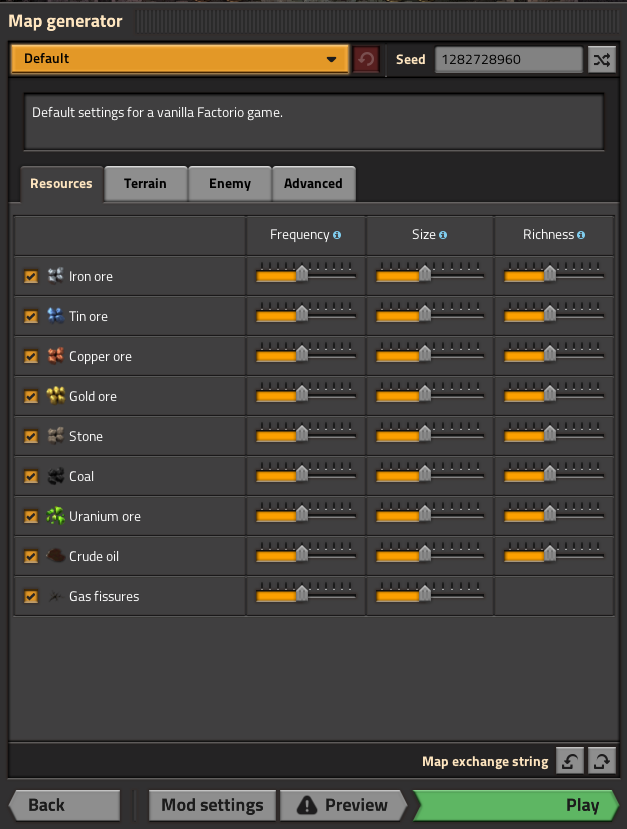The image size is (627, 829).
Task: Click the Map exchange string label
Action: point(485,761)
